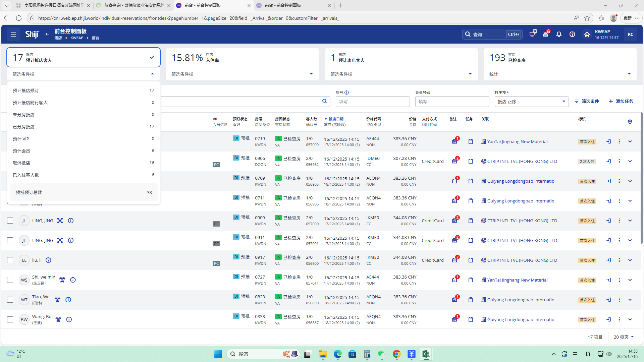
Task: Click the check-in icon for room 0719
Action: pos(608,141)
